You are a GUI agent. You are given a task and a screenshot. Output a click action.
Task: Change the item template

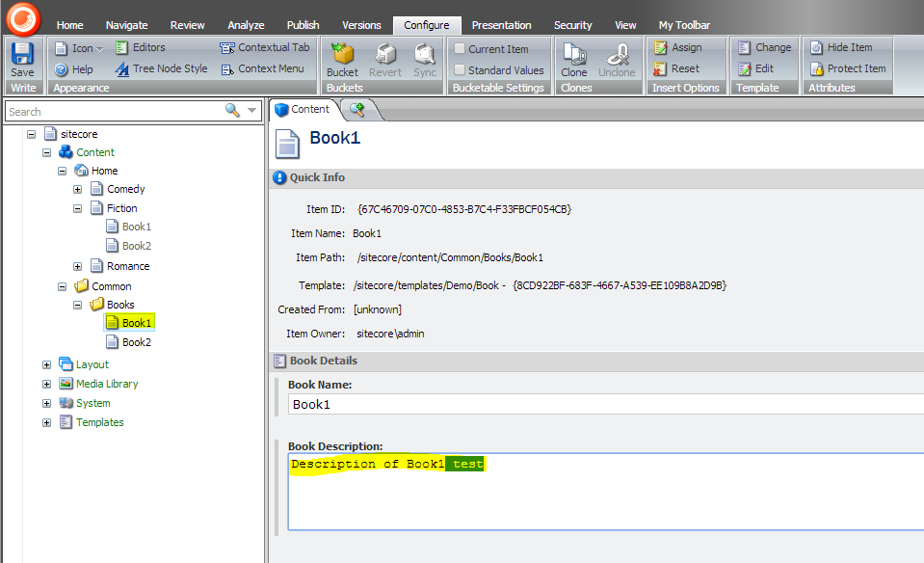point(765,47)
